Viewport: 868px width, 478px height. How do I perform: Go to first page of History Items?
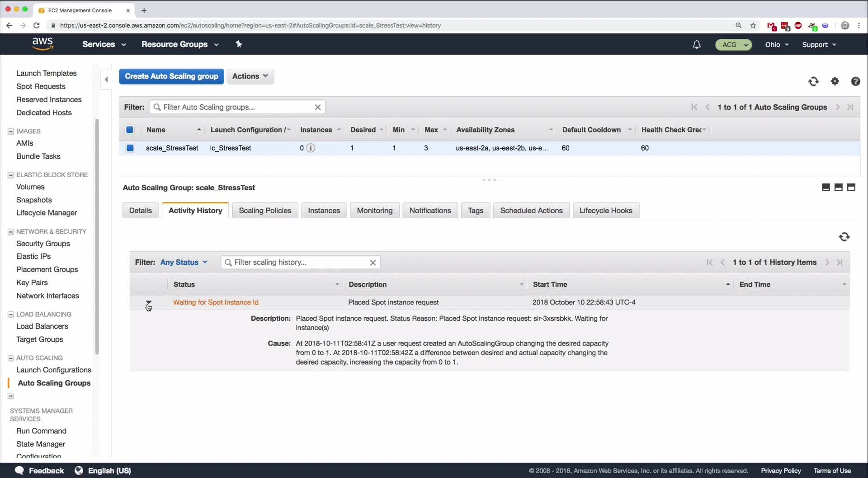click(710, 262)
